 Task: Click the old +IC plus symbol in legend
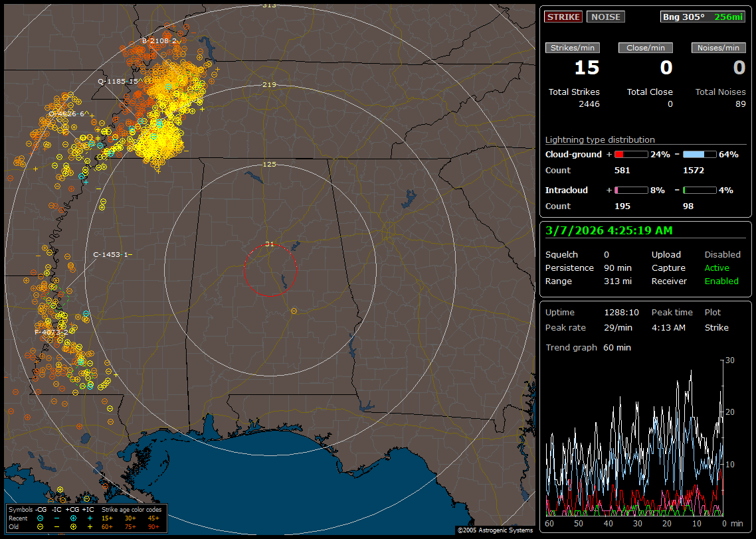pyautogui.click(x=90, y=526)
